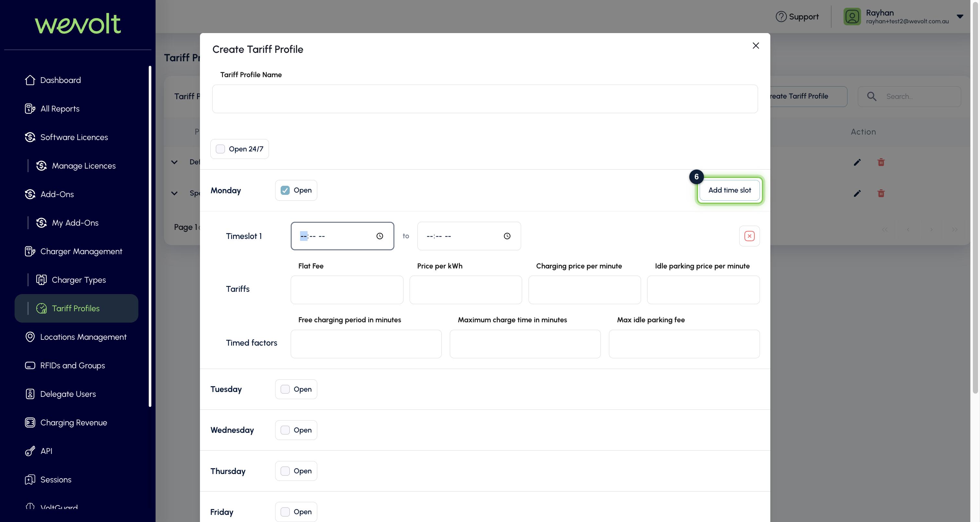This screenshot has width=980, height=522.
Task: Click the Charger Types icon
Action: pos(41,280)
